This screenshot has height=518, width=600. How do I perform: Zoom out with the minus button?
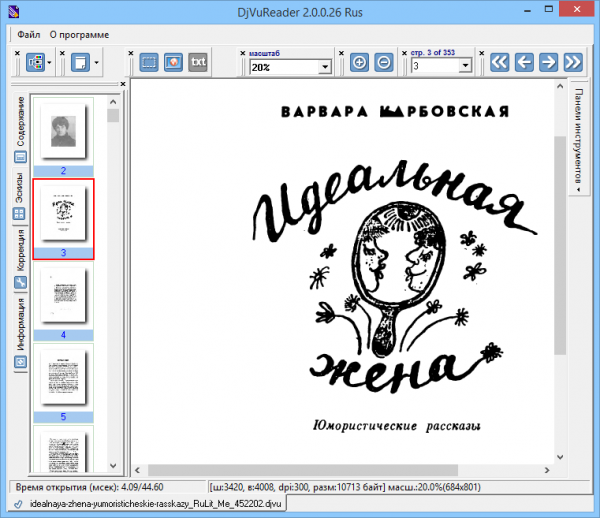[384, 62]
